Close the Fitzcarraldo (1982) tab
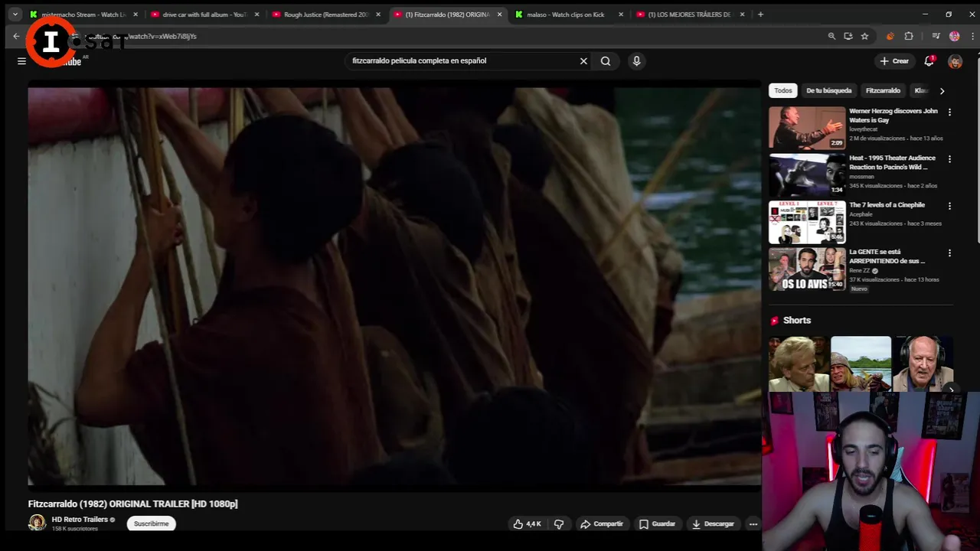Viewport: 980px width, 551px height. coord(499,15)
